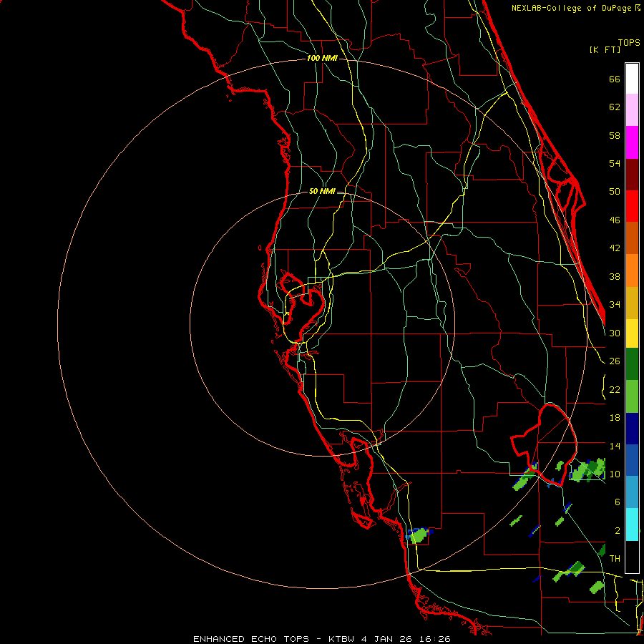Click the green echo near Fort Myers coast
Viewport: 644px width, 644px height.
pyautogui.click(x=419, y=535)
